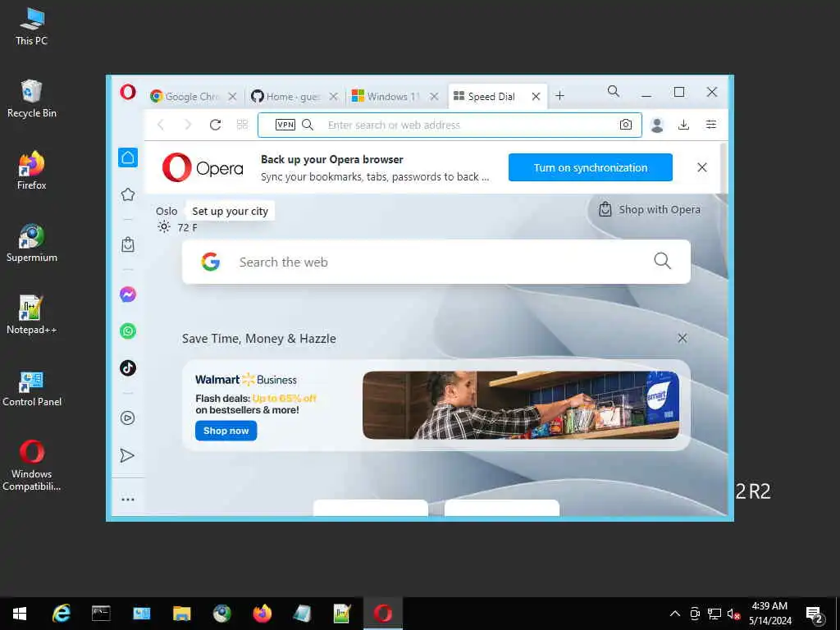840x630 pixels.
Task: Open the Opera main menu logo
Action: (x=127, y=92)
